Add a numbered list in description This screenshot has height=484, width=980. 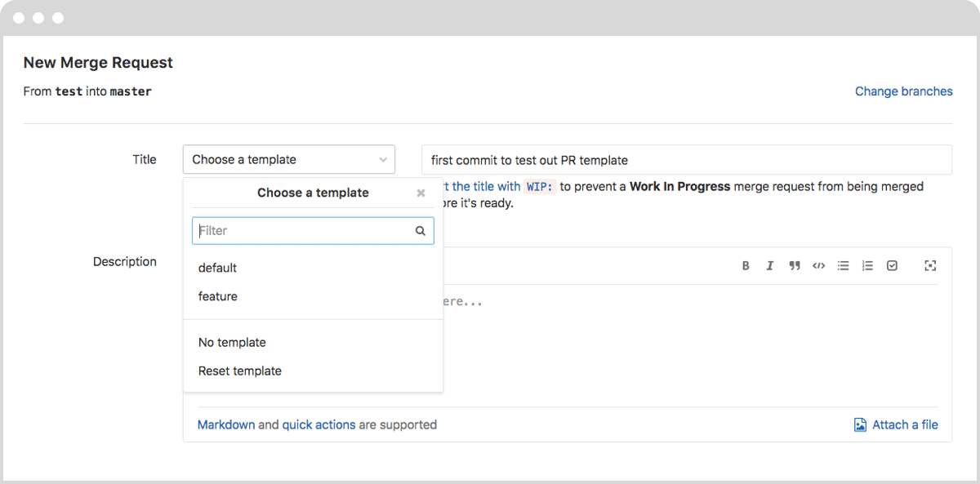[867, 266]
